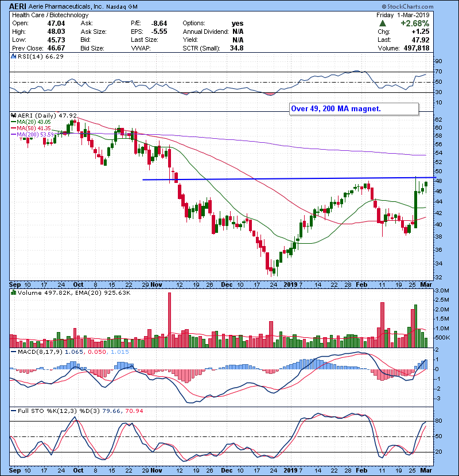The width and height of the screenshot is (459, 476).
Task: Click the +2.68% percent change value
Action: click(415, 24)
